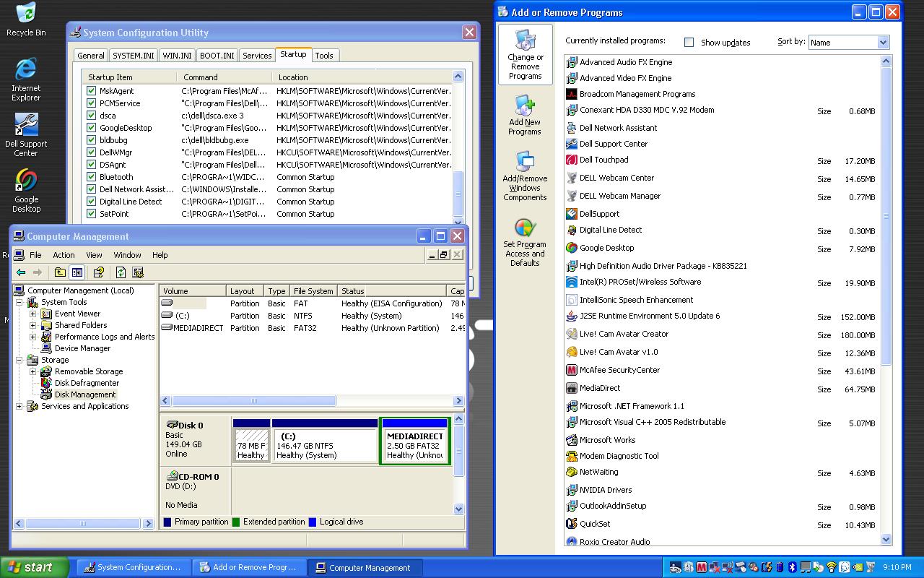Enable the Show updates checkbox

(689, 43)
